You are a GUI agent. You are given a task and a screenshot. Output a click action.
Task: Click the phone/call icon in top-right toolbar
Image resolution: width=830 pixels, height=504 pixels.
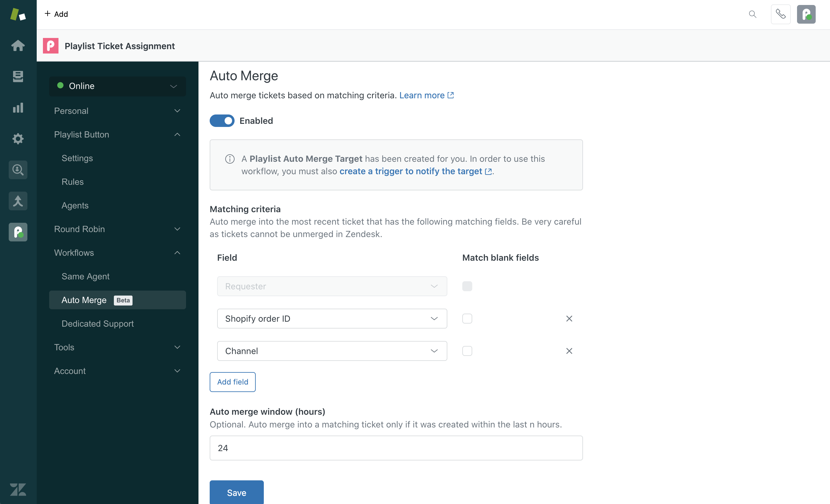pyautogui.click(x=781, y=14)
